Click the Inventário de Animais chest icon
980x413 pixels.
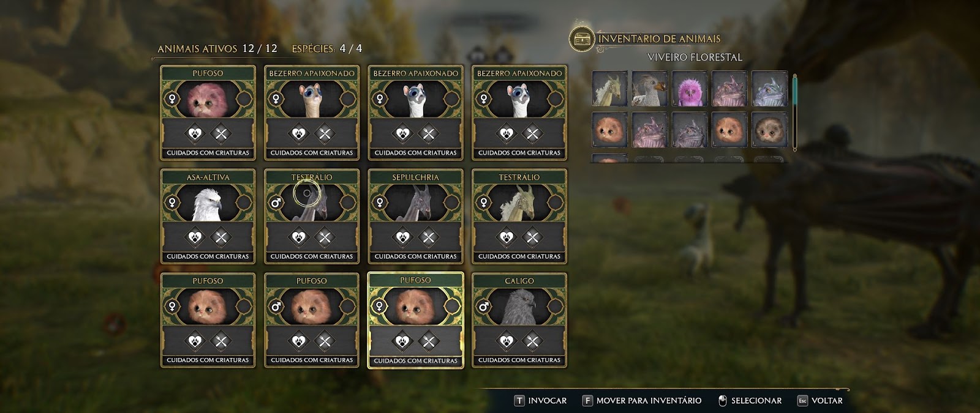pos(581,39)
